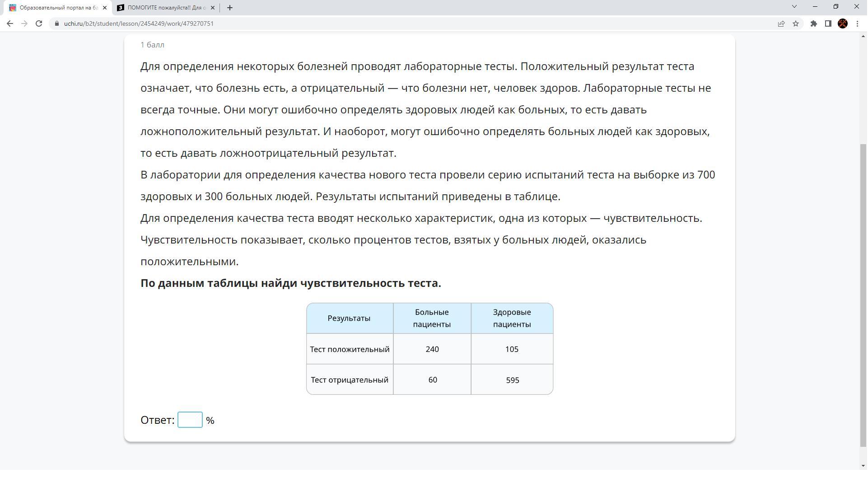Click the scrollbar up arrow
868x478 pixels.
coord(863,36)
